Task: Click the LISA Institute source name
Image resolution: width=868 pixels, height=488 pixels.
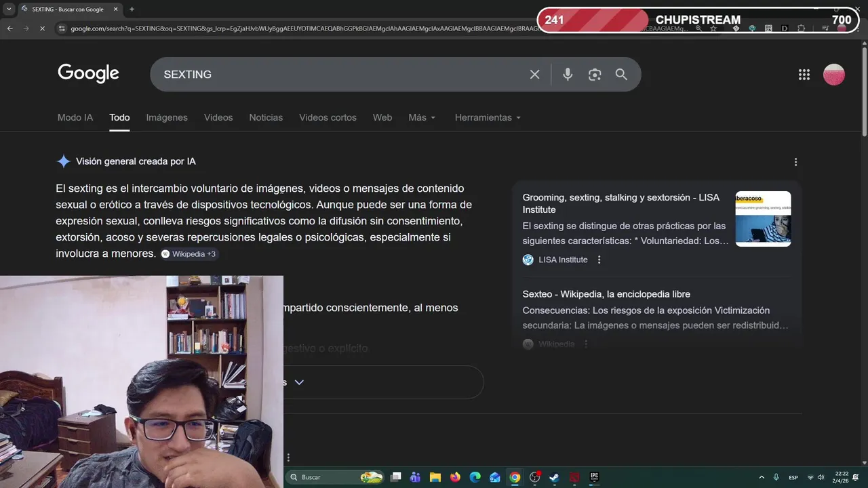Action: tap(563, 260)
